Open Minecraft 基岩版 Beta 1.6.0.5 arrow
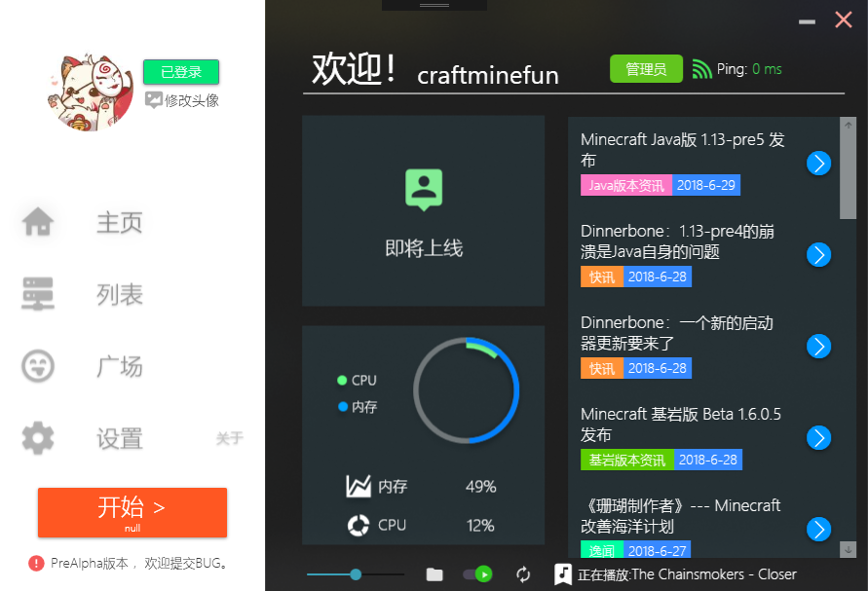868x591 pixels. 818,438
